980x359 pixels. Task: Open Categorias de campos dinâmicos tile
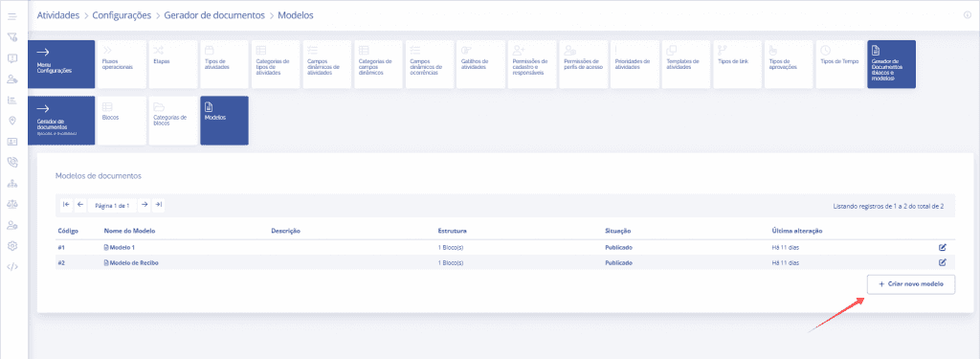point(378,64)
